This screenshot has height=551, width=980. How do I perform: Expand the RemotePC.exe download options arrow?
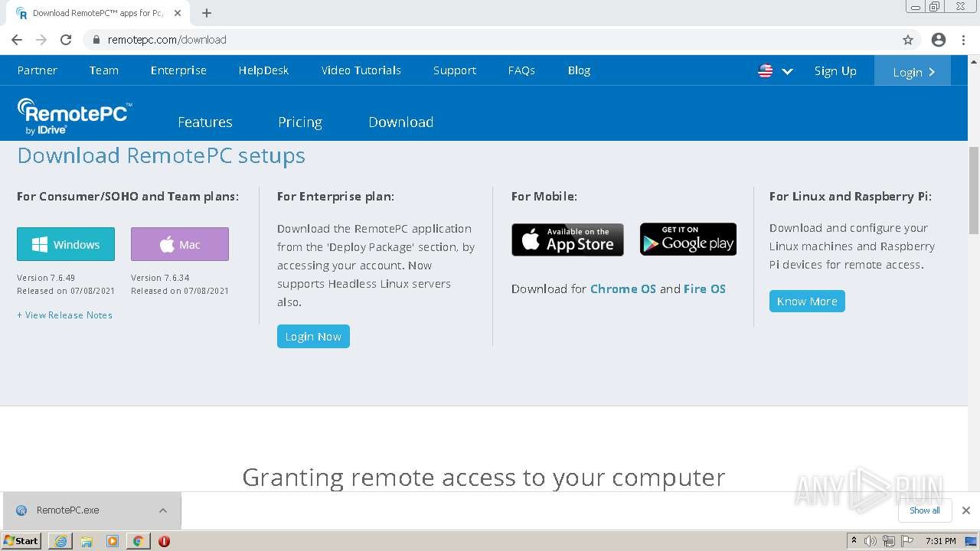(163, 510)
